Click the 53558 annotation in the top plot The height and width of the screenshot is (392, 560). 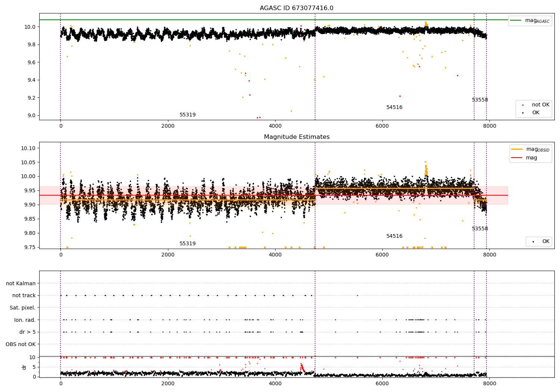click(x=480, y=100)
